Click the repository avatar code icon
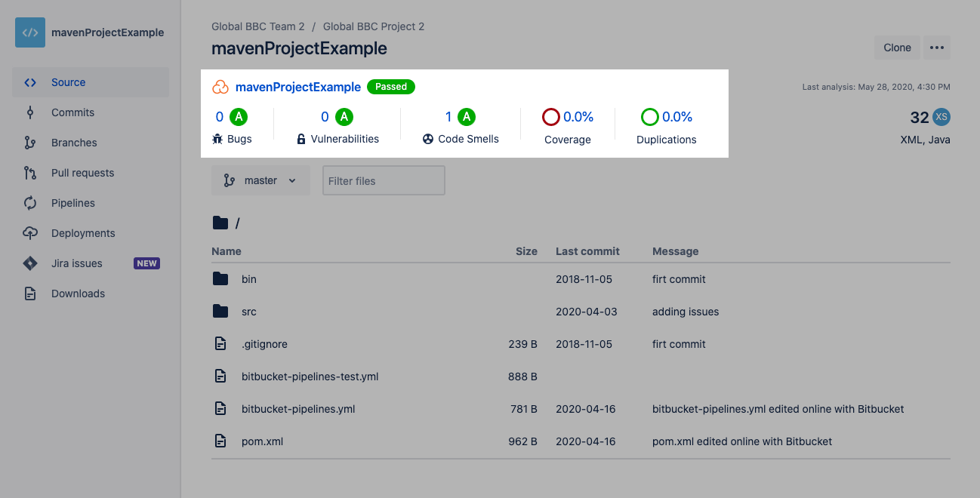This screenshot has width=980, height=498. (x=30, y=32)
